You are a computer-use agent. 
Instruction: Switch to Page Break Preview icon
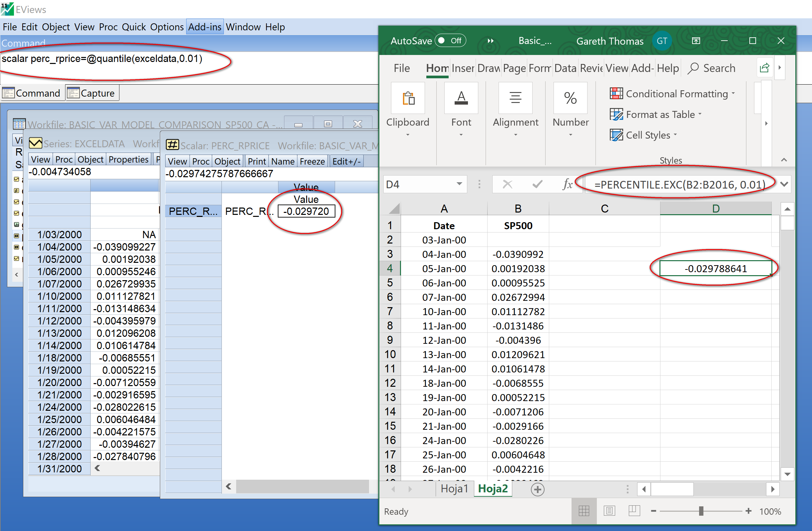click(634, 511)
